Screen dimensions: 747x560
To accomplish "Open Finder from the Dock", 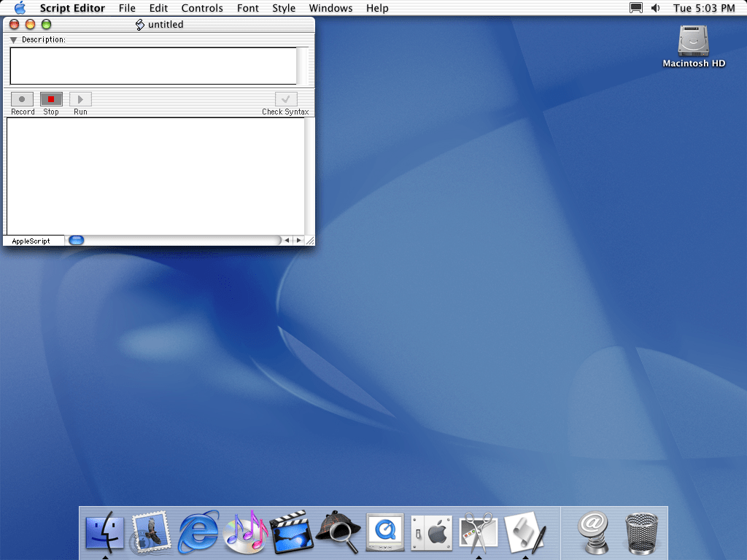I will tap(104, 532).
